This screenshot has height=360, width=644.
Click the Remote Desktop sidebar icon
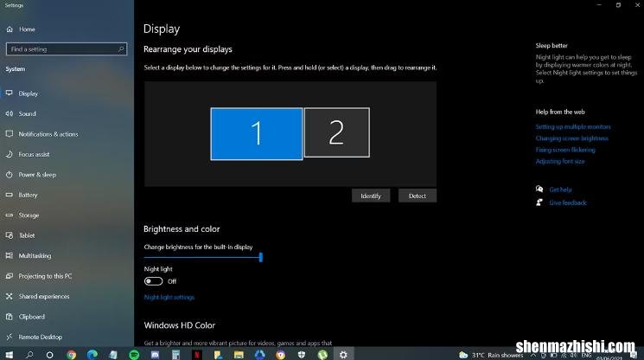click(9, 337)
